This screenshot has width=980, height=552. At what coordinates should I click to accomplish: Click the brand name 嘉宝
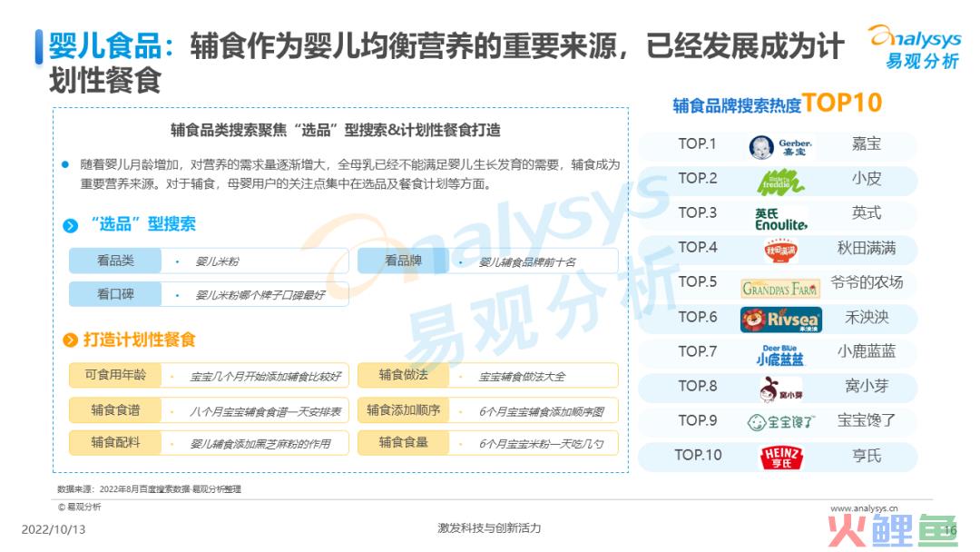(x=867, y=143)
